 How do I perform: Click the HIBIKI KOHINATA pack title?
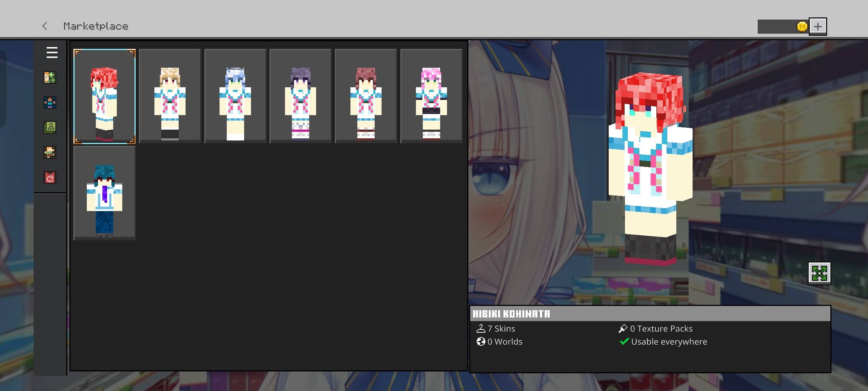[511, 314]
